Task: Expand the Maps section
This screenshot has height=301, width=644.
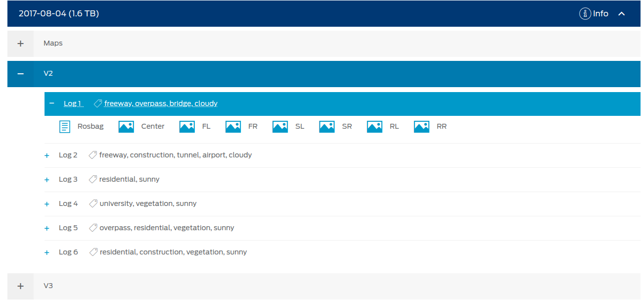Action: [20, 44]
